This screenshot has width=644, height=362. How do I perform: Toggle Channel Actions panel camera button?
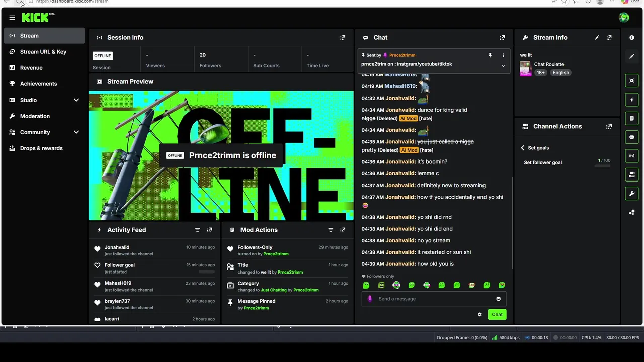click(x=632, y=174)
